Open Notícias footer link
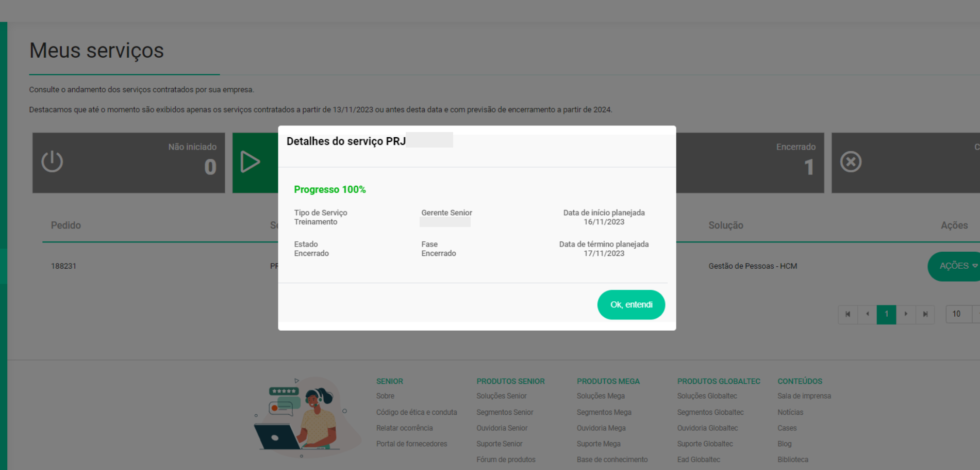980x470 pixels. [790, 412]
